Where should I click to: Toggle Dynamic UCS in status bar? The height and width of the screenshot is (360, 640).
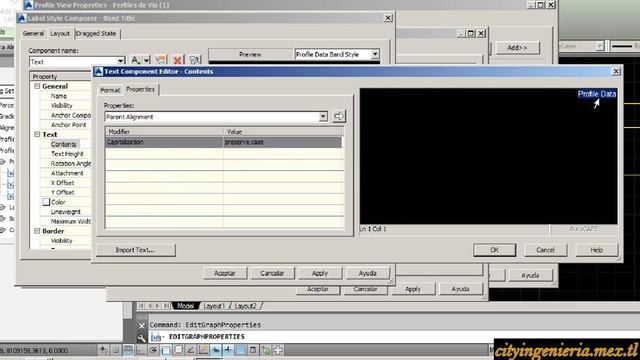[x=203, y=350]
